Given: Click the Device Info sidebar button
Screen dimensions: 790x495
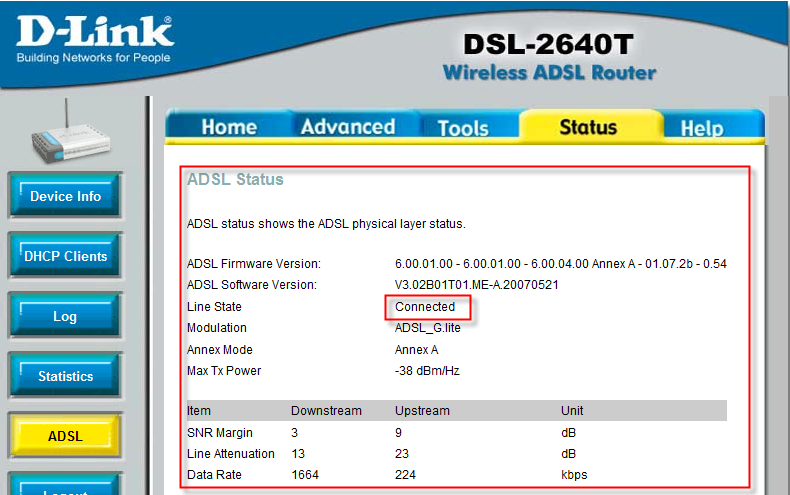Looking at the screenshot, I should coord(65,196).
